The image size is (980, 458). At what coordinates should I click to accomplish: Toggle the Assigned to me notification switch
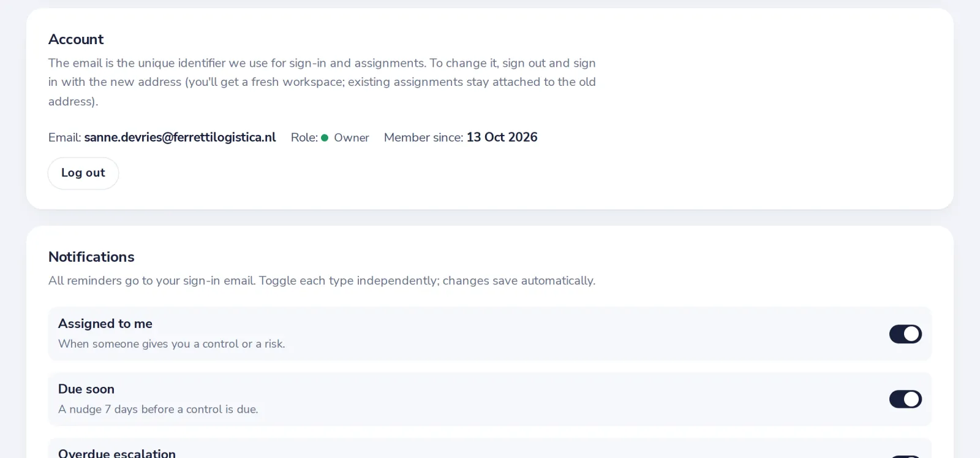905,334
